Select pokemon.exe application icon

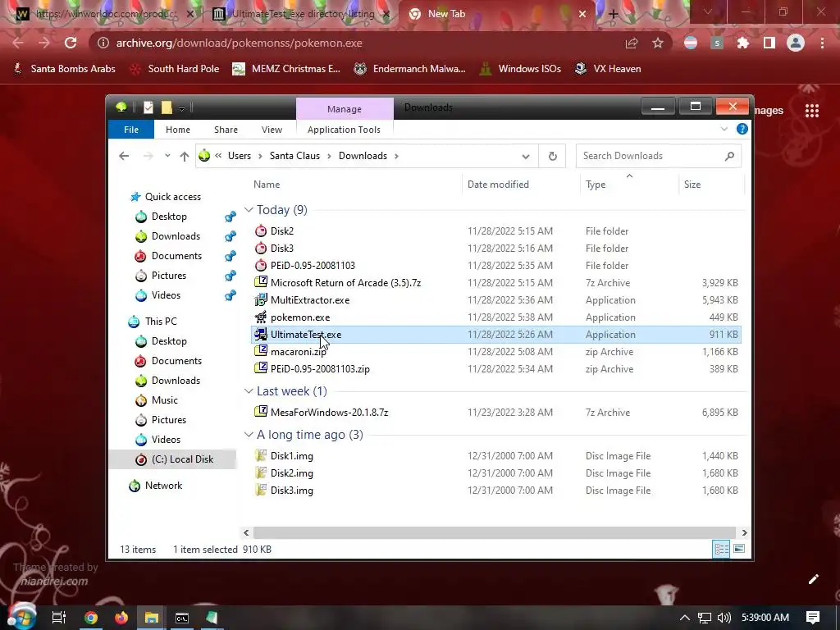[261, 317]
